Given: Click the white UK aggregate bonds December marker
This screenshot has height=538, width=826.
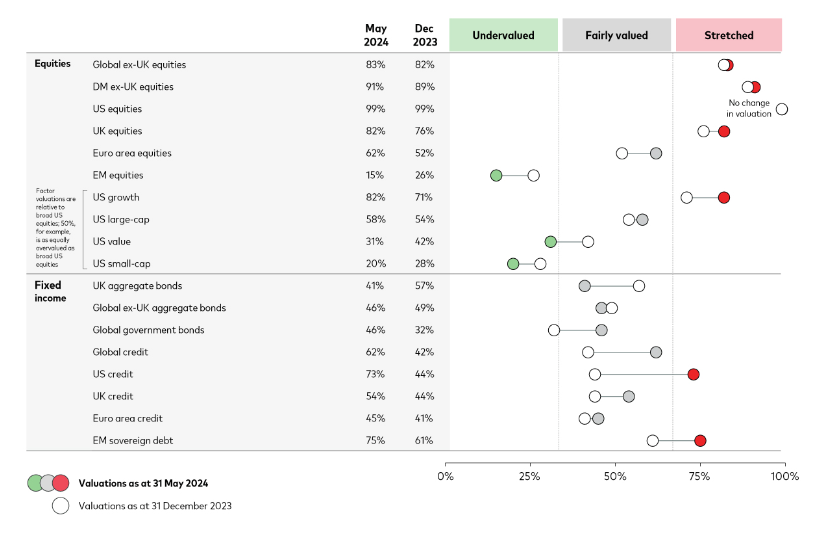Looking at the screenshot, I should [639, 286].
